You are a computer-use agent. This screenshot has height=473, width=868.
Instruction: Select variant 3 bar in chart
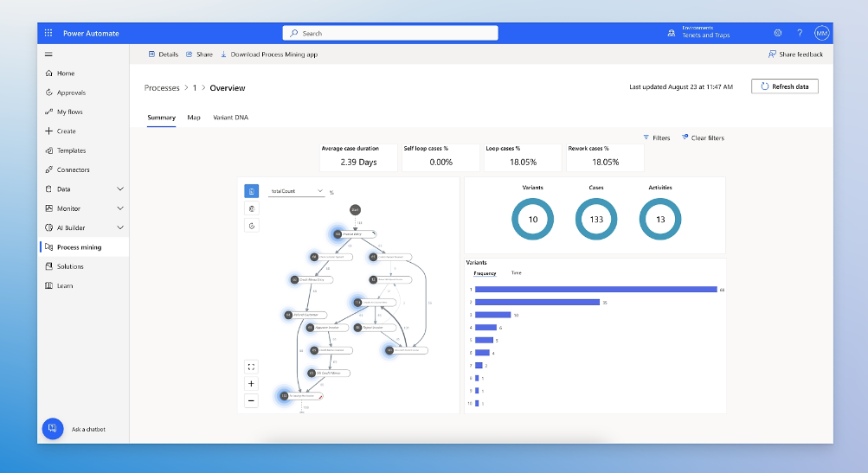coord(492,315)
